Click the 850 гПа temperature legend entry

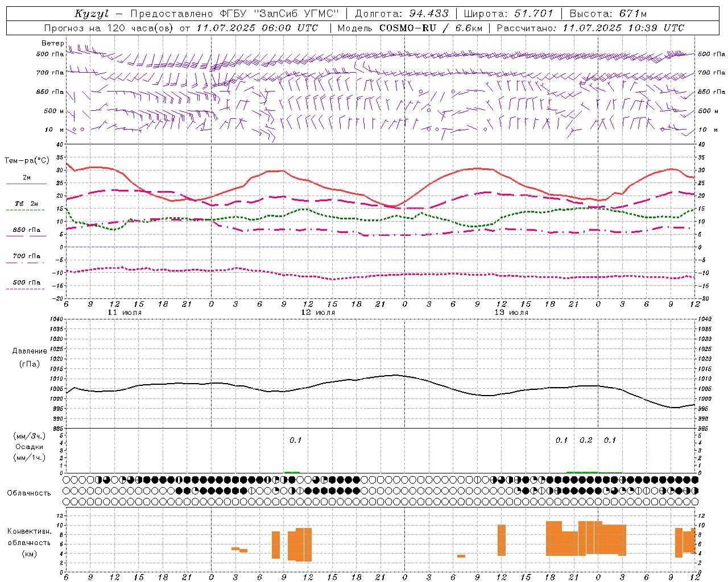[x=27, y=230]
